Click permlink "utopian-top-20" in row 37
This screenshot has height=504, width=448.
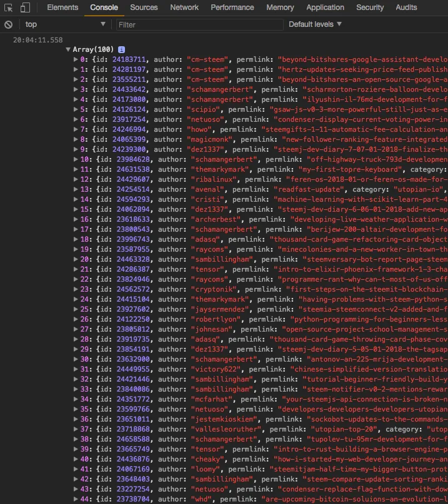point(344,429)
